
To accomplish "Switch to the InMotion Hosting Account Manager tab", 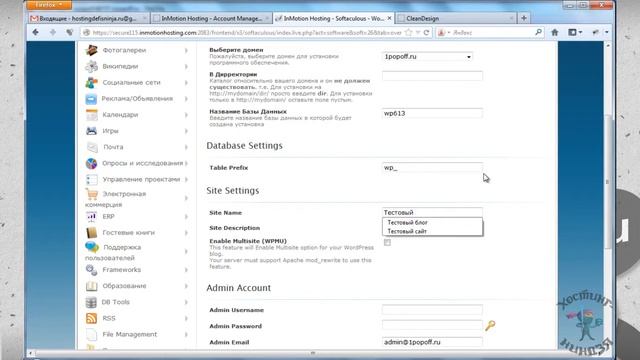I will tap(211, 18).
